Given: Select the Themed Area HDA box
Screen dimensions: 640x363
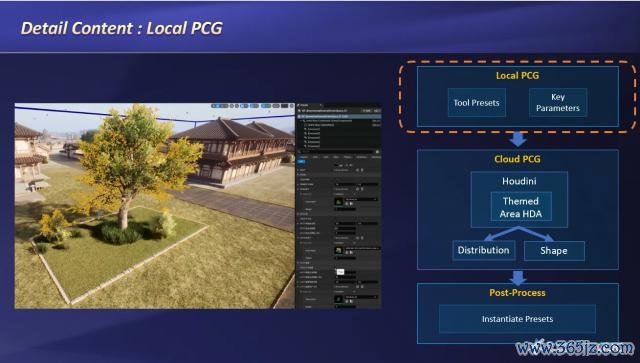Looking at the screenshot, I should 521,207.
